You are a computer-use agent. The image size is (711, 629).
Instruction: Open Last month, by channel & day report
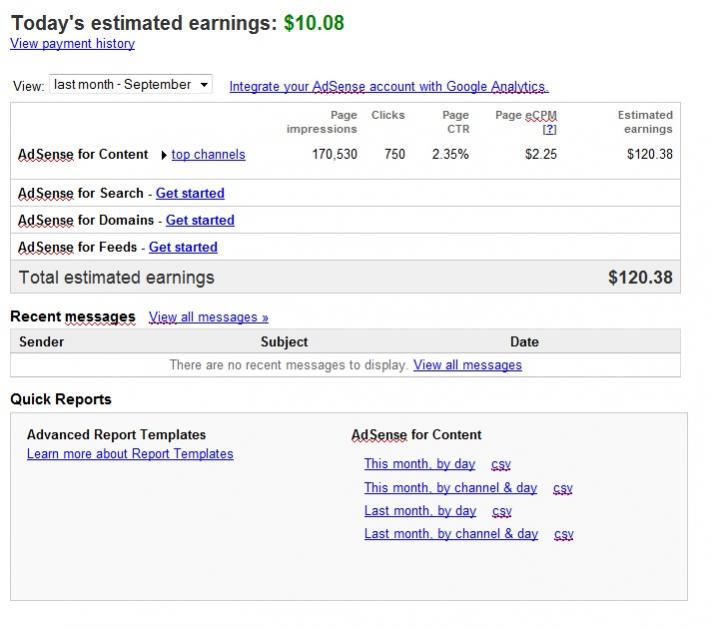coord(450,534)
